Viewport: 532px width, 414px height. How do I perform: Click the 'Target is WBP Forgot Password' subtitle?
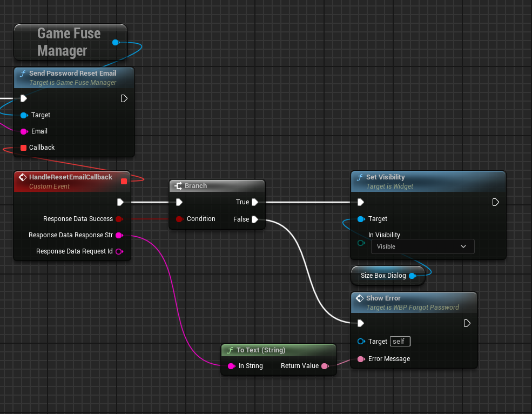pyautogui.click(x=412, y=308)
